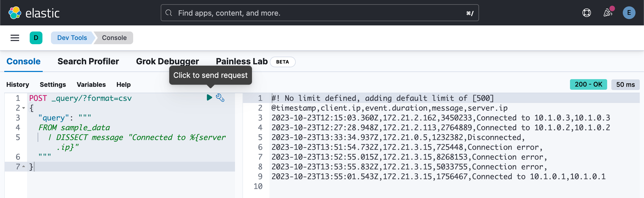Image resolution: width=644 pixels, height=198 pixels.
Task: Click the CSV header line '@timestamp,client.ip'
Action: pos(389,108)
